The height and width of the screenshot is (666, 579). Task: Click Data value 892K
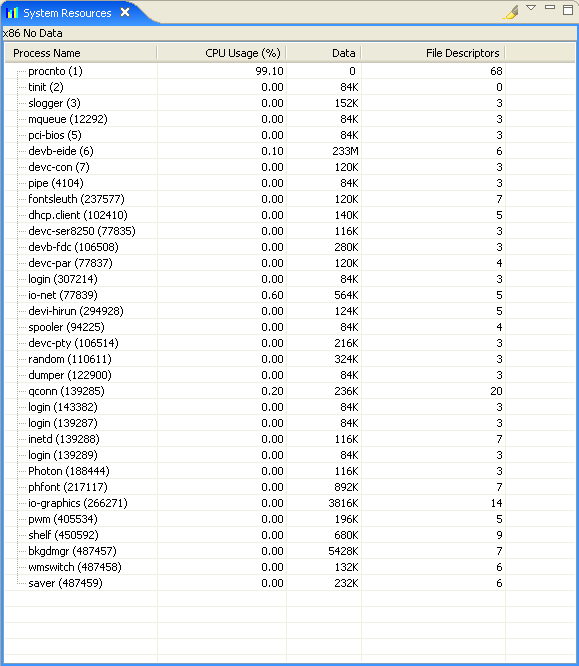pos(346,487)
